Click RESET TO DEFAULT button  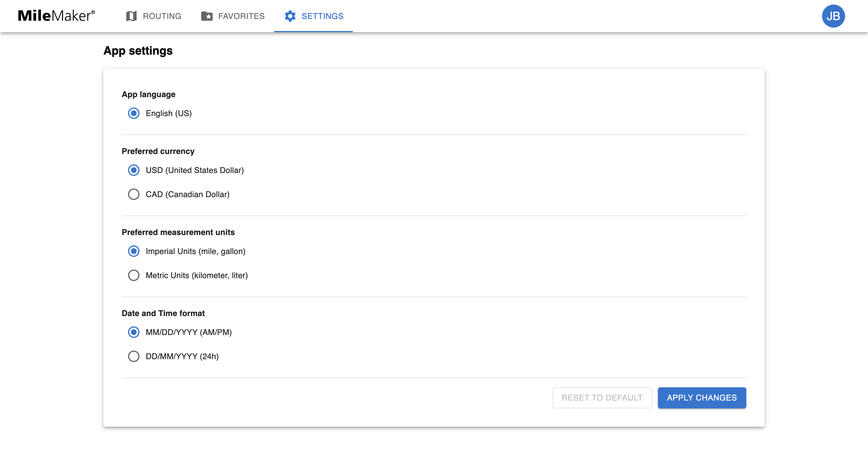(x=602, y=398)
